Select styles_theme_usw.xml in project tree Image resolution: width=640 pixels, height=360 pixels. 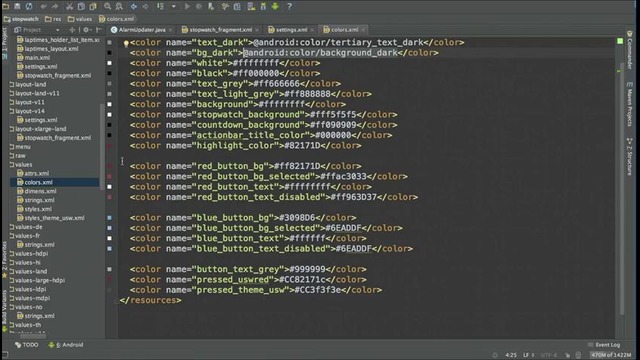(x=51, y=218)
